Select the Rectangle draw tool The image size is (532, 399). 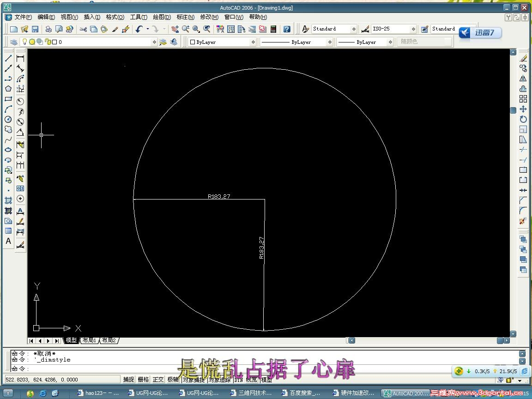coord(8,99)
